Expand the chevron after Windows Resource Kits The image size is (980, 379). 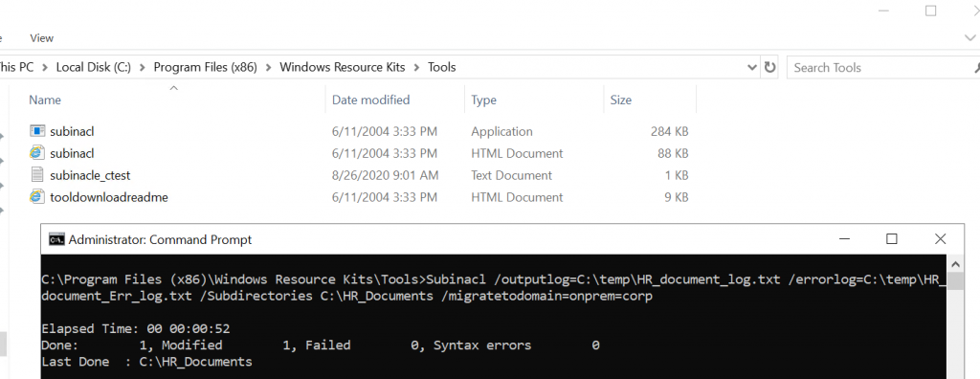pos(416,68)
